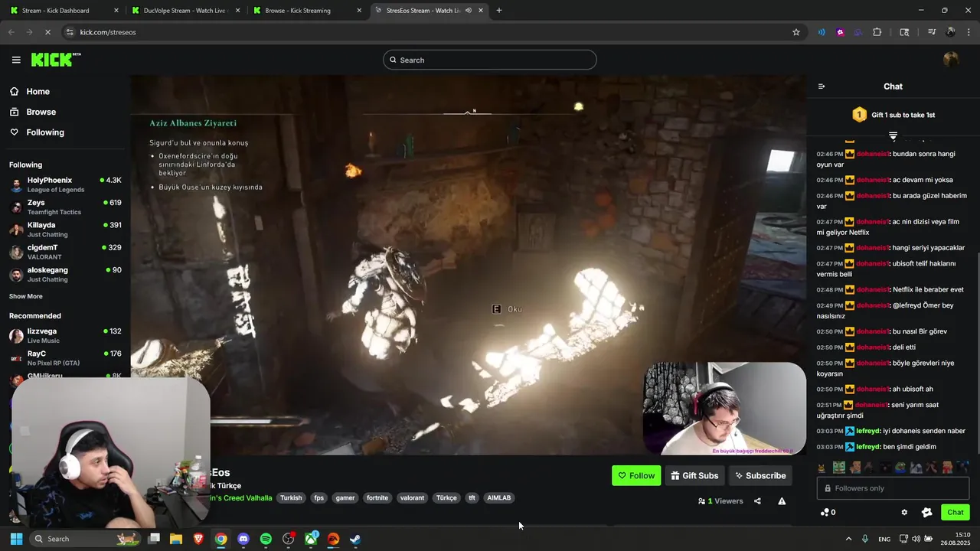The image size is (980, 551).
Task: Expand the gift leaderboard handle
Action: [x=893, y=136]
